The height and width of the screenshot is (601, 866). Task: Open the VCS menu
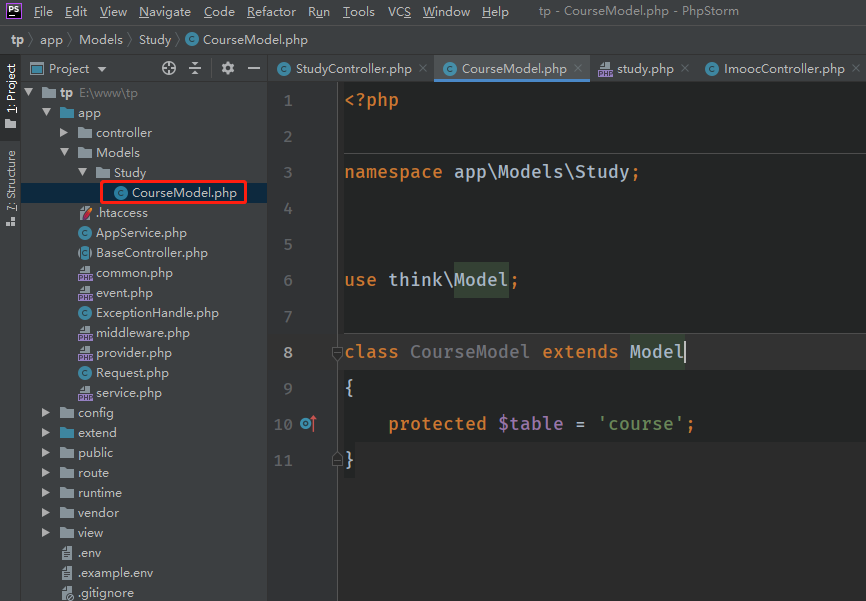(x=399, y=12)
